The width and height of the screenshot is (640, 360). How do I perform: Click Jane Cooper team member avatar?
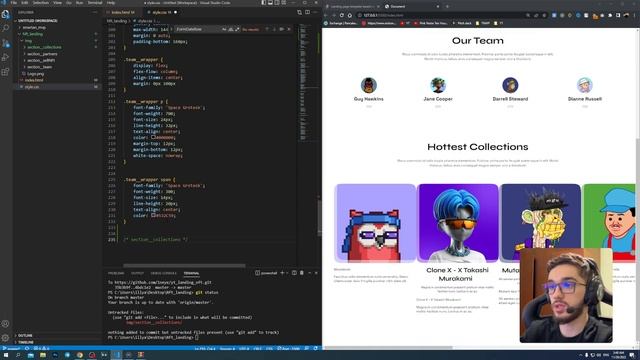coord(438,85)
